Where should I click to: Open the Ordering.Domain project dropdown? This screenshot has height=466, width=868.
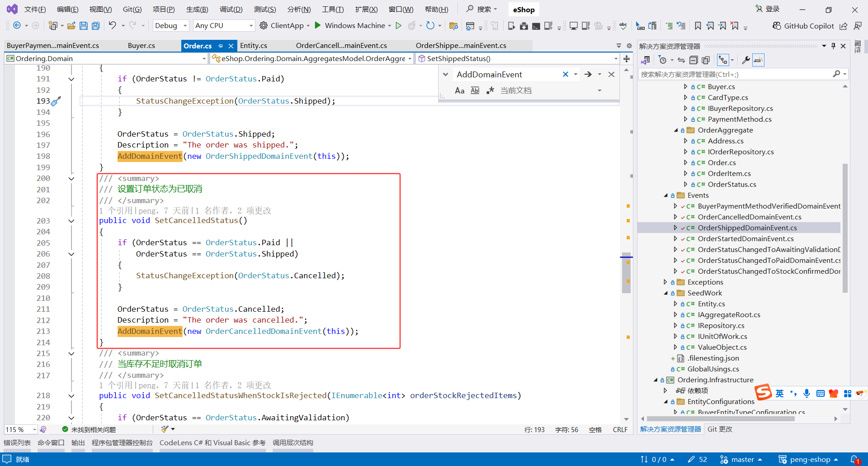pyautogui.click(x=106, y=58)
